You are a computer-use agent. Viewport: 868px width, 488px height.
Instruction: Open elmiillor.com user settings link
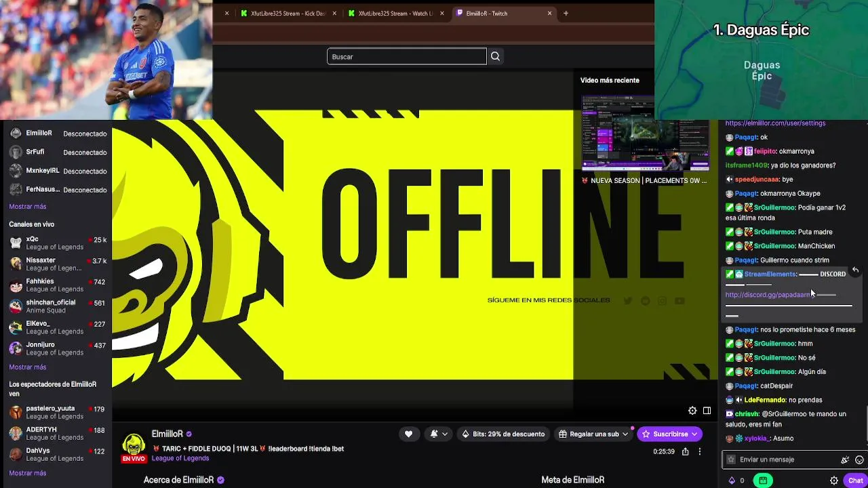click(x=775, y=123)
